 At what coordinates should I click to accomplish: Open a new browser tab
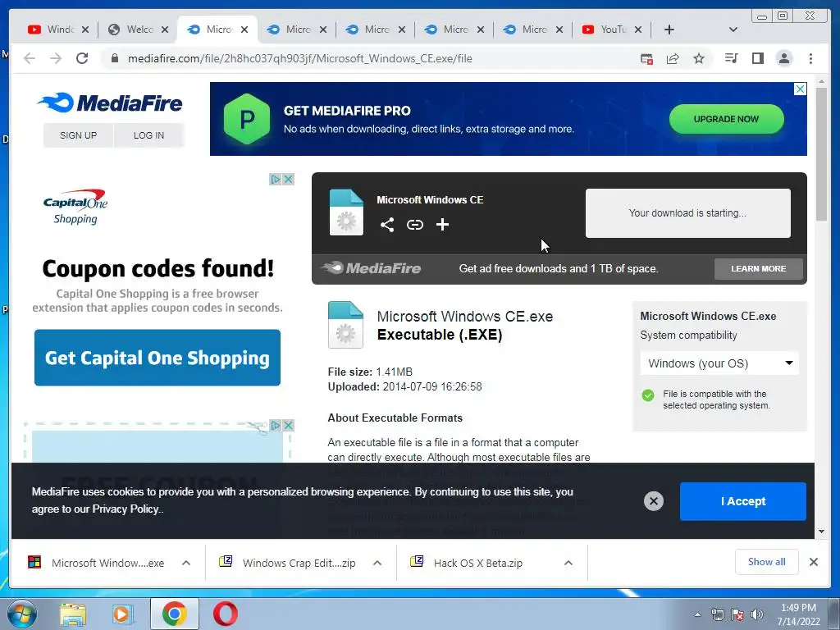coord(669,30)
